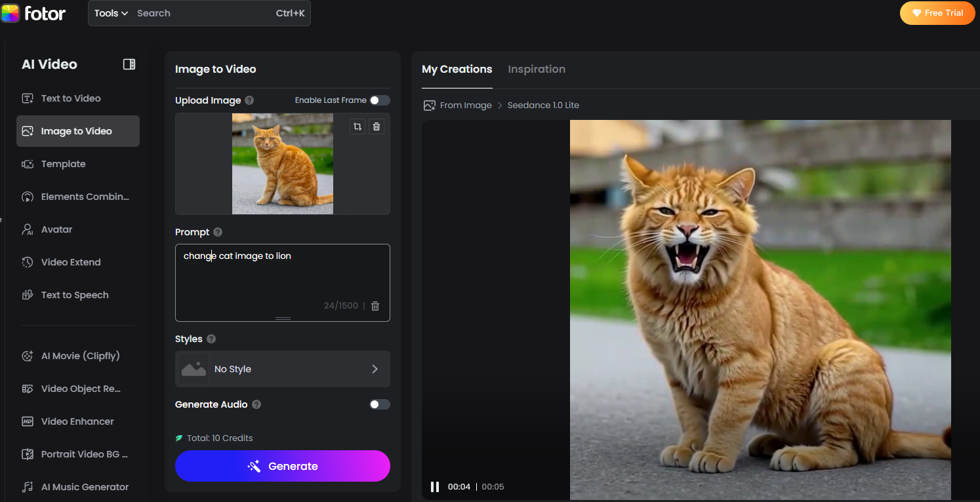The height and width of the screenshot is (502, 980).
Task: Click the Fotor logo
Action: tap(34, 13)
